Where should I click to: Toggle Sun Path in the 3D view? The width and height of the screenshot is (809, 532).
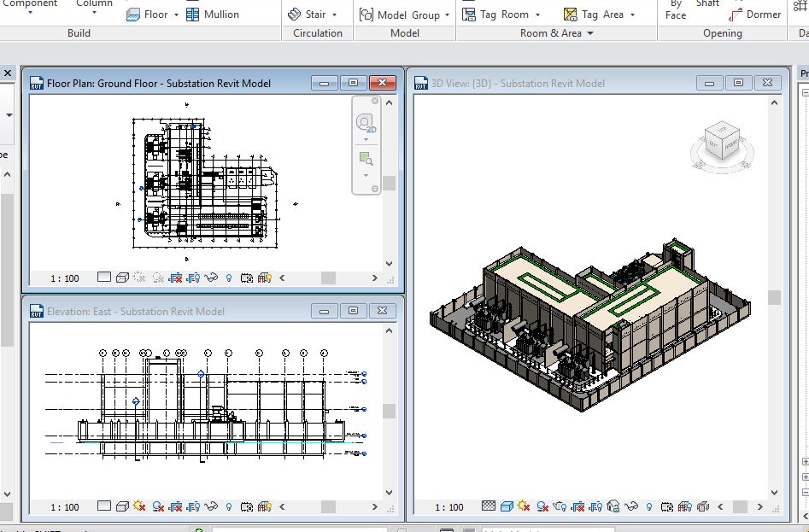524,507
